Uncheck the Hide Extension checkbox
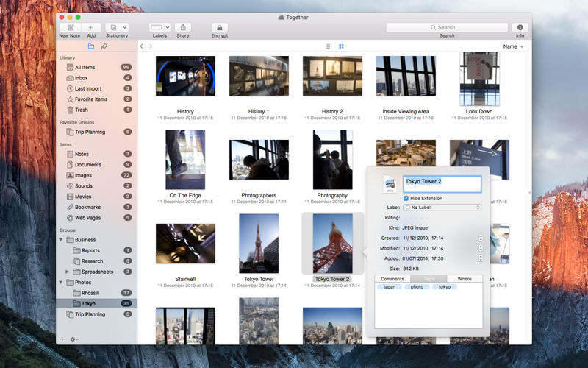Image resolution: width=588 pixels, height=368 pixels. tap(406, 198)
